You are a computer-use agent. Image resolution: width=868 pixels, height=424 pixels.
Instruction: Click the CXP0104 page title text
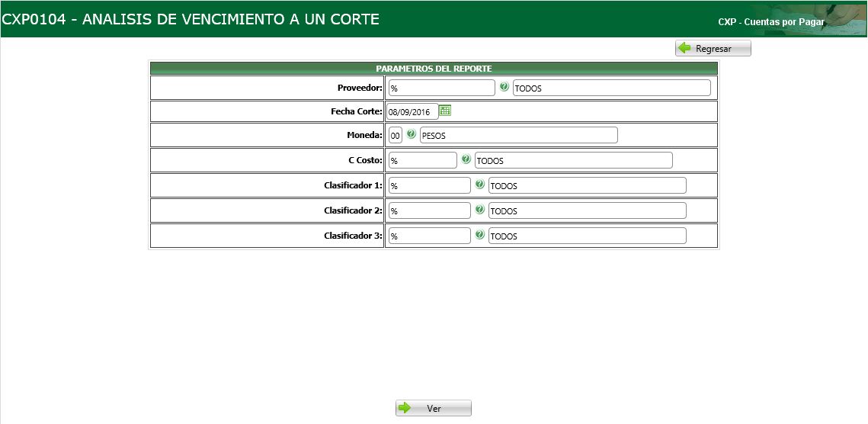click(x=191, y=19)
